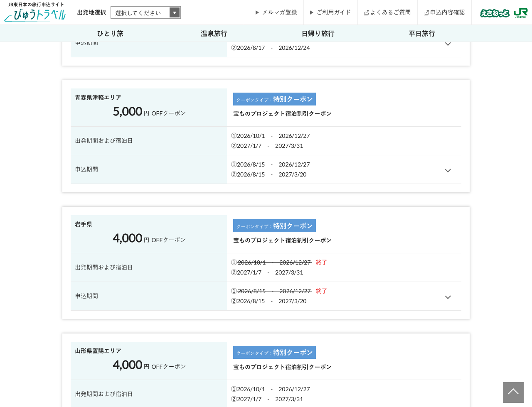The width and height of the screenshot is (532, 407).
Task: Click 山形県置賜エリア 4,000 円 OFFクーポン amount
Action: coord(149,365)
